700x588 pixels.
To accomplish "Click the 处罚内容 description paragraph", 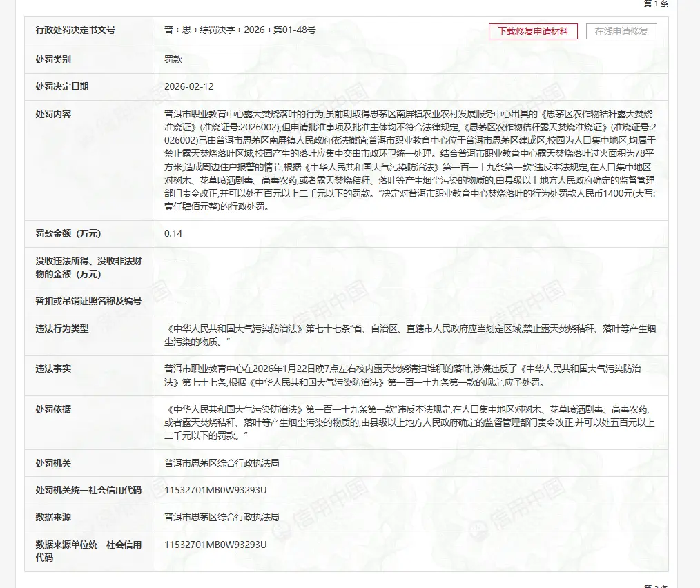I will (x=410, y=160).
